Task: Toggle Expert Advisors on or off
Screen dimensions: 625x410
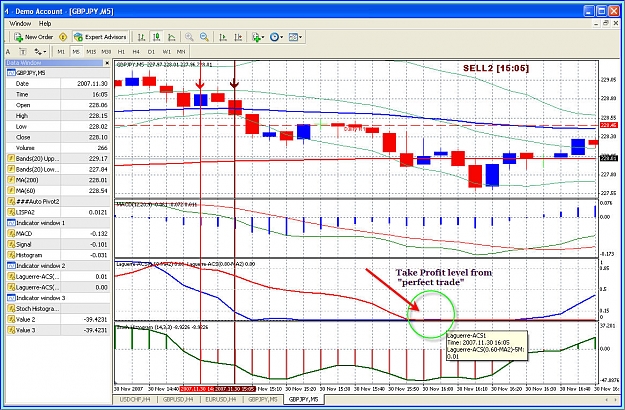Action: pos(100,37)
